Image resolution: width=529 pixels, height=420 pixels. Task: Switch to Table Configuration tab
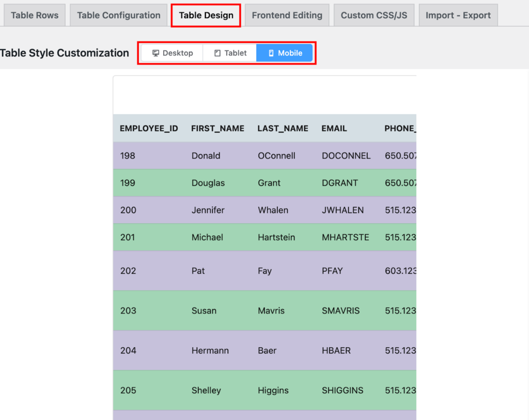click(118, 15)
